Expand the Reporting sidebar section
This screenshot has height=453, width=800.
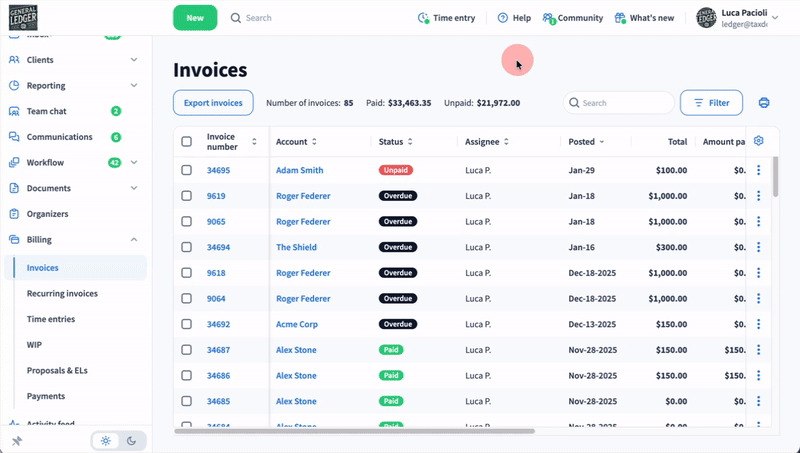point(134,86)
